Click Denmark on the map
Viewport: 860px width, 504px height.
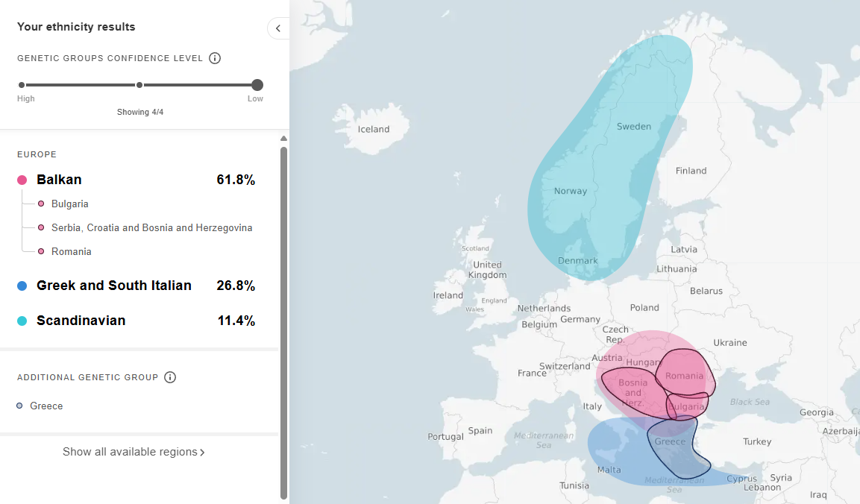click(577, 260)
